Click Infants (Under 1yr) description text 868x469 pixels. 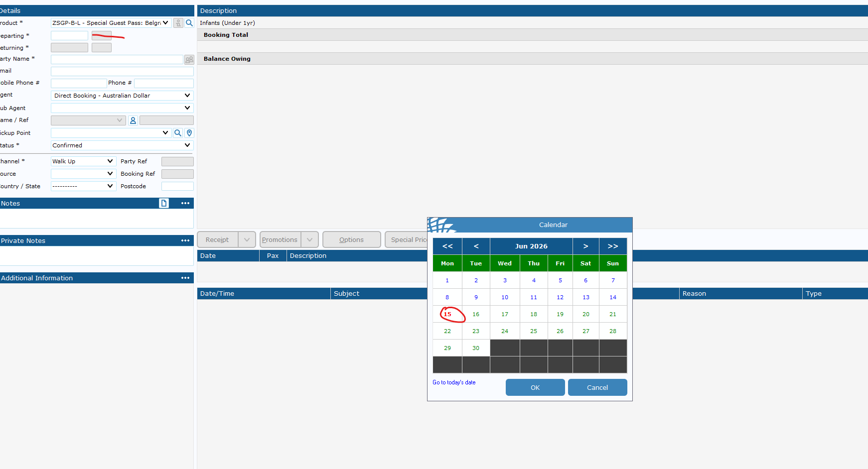[x=227, y=23]
